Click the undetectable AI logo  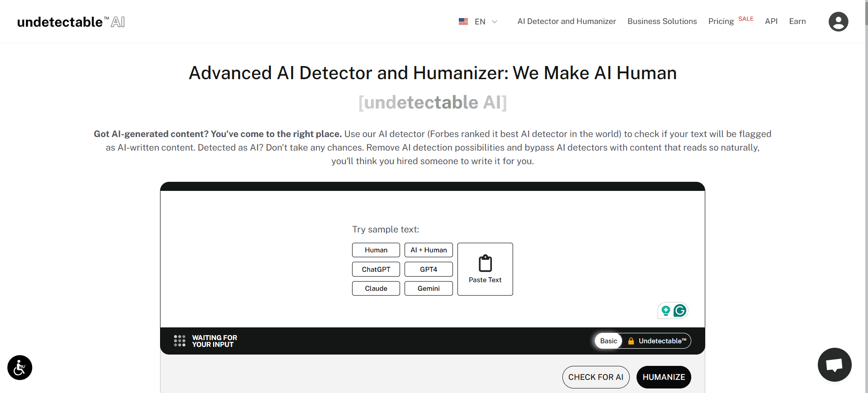71,22
